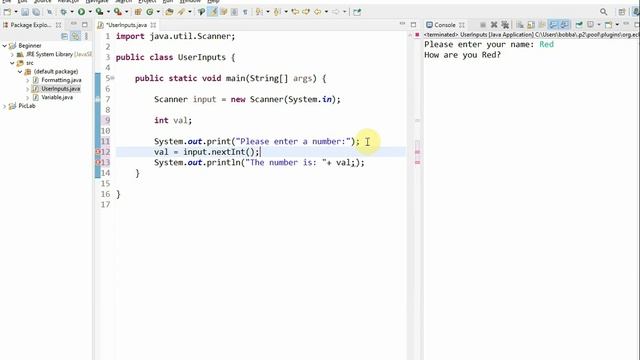Screen dimensions: 640x360
Task: Save the current file
Action: (25, 12)
